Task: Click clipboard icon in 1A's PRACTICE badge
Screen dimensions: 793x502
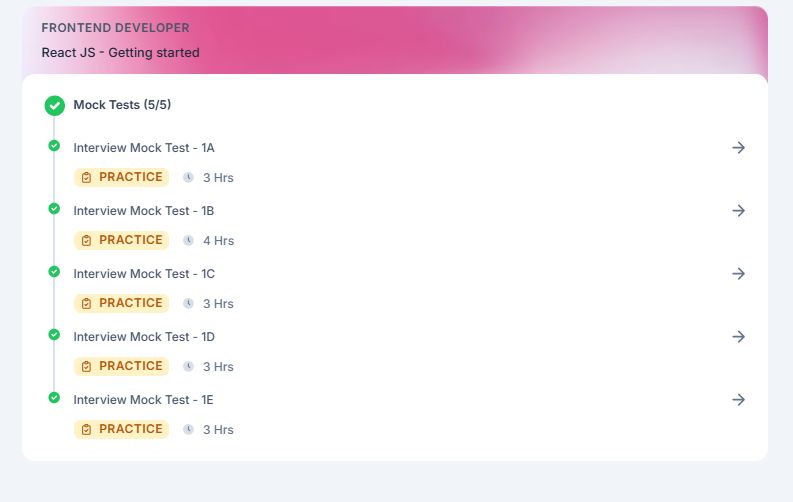Action: pos(86,177)
